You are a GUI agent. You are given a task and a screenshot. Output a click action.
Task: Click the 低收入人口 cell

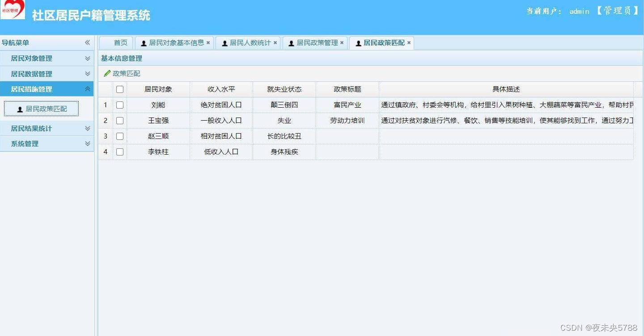(x=221, y=152)
